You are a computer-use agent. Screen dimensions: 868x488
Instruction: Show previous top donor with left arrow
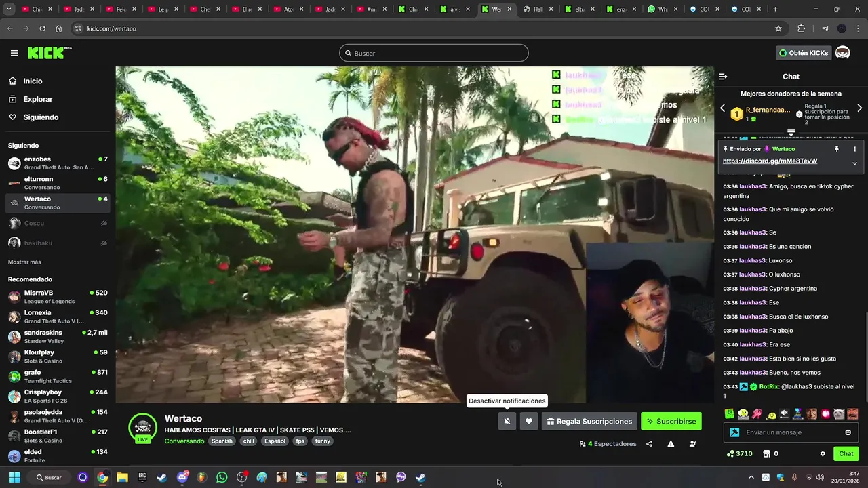[722, 108]
